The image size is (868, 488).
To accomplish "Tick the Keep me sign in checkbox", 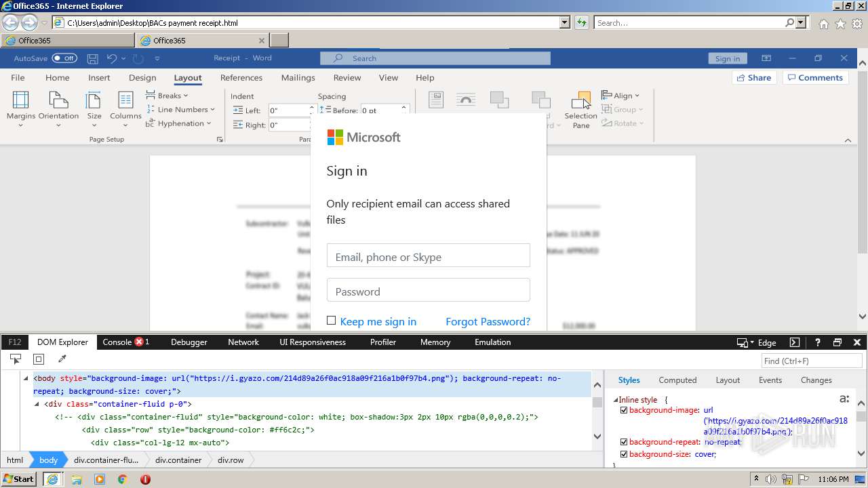I will tap(331, 321).
